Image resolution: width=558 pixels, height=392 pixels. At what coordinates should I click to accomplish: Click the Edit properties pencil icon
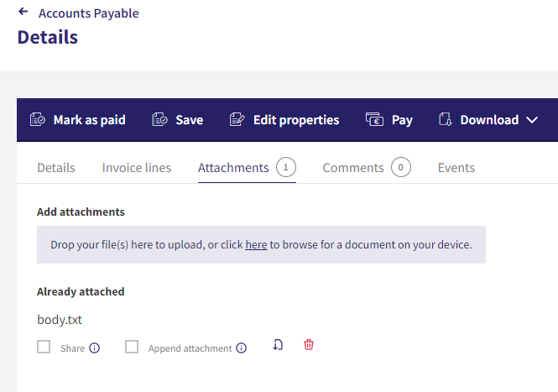[237, 120]
